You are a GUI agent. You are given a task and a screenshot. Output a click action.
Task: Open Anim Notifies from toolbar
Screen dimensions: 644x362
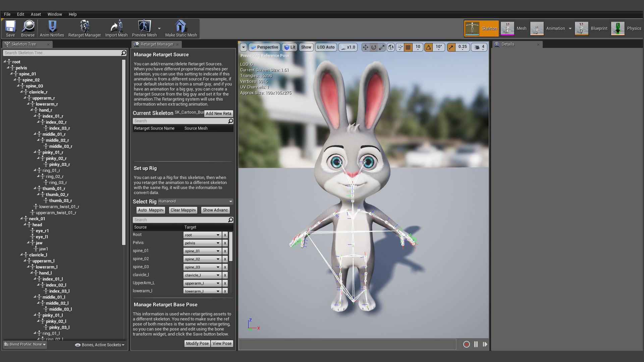pos(52,28)
